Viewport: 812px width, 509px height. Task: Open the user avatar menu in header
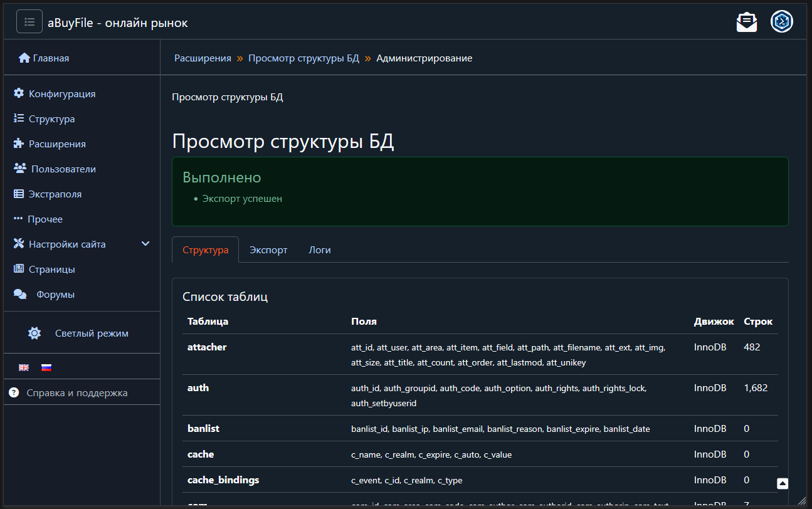[782, 22]
